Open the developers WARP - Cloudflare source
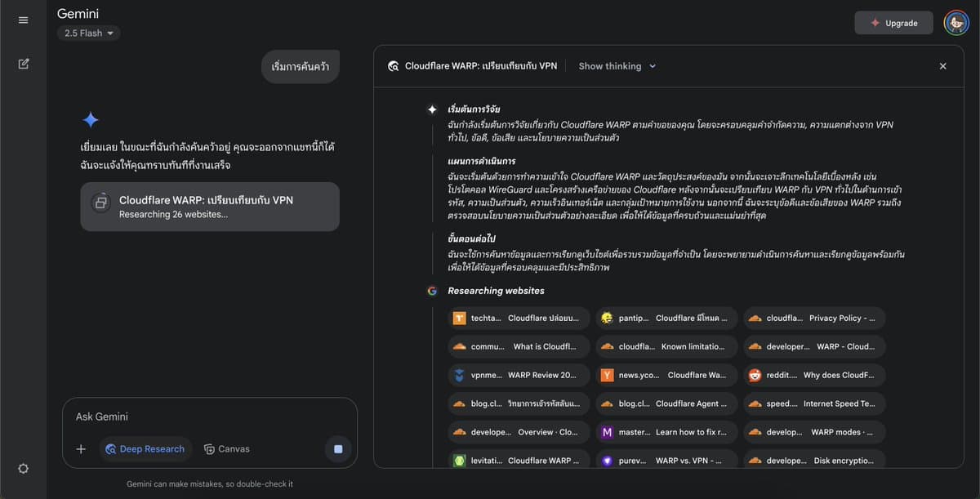 (x=814, y=346)
